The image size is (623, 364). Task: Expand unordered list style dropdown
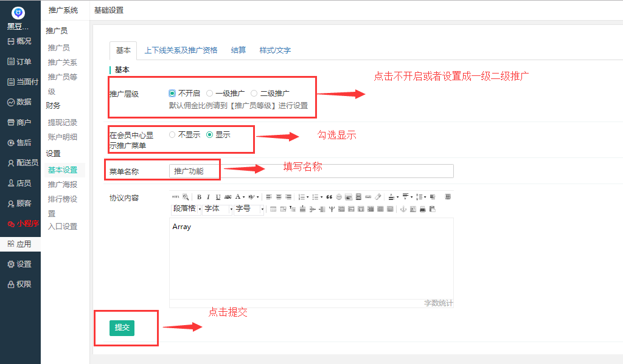pyautogui.click(x=321, y=197)
